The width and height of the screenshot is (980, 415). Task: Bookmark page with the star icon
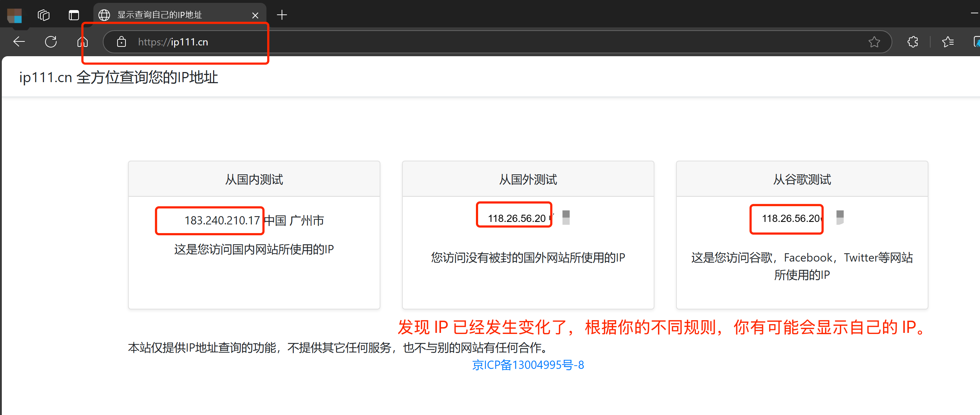point(874,42)
